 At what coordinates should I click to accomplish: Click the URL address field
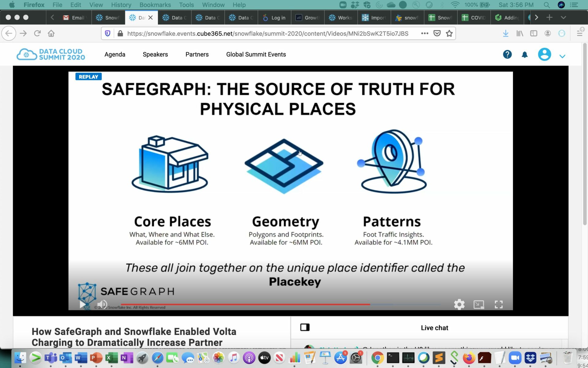pos(268,33)
